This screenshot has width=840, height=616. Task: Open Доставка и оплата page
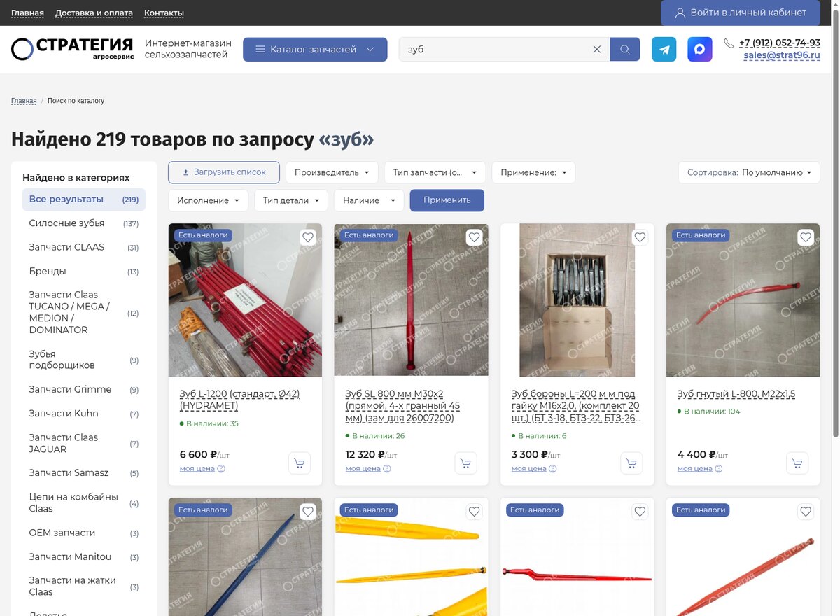[x=94, y=13]
